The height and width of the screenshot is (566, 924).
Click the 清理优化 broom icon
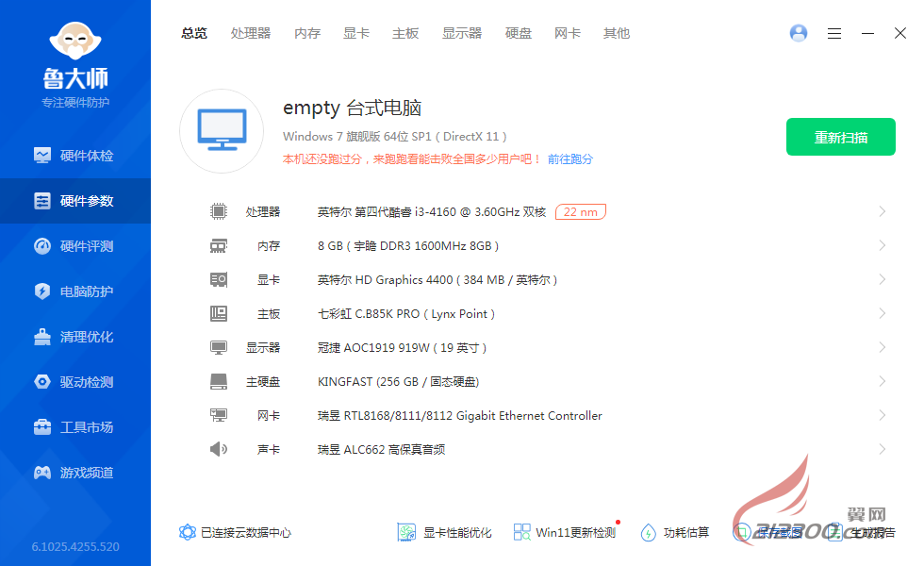pyautogui.click(x=42, y=337)
